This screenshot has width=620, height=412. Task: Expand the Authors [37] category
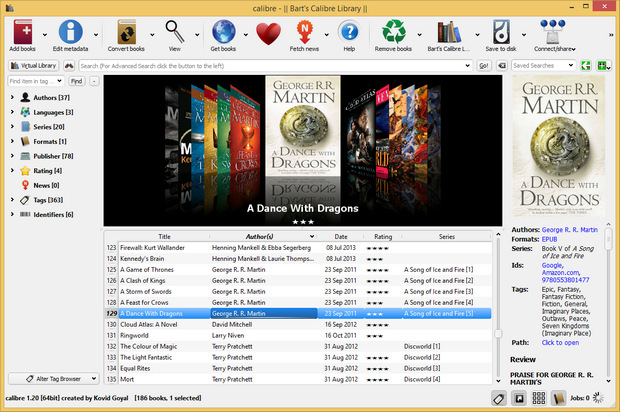(12, 97)
